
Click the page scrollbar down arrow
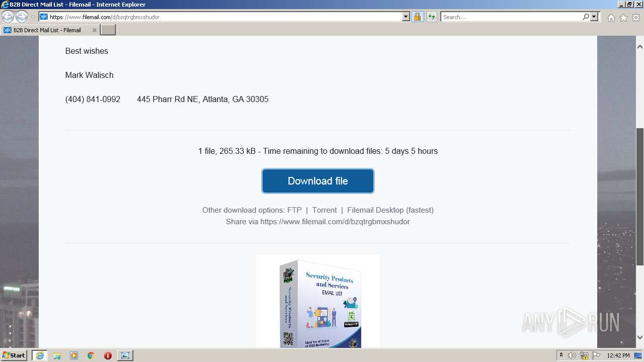[640, 337]
